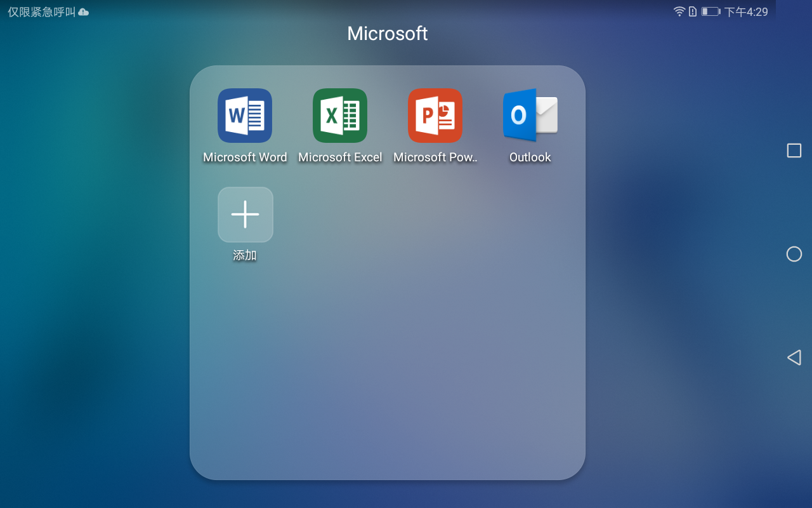Screen dimensions: 812x508
Task: Tap the clock showing 下午4:29
Action: 746,12
